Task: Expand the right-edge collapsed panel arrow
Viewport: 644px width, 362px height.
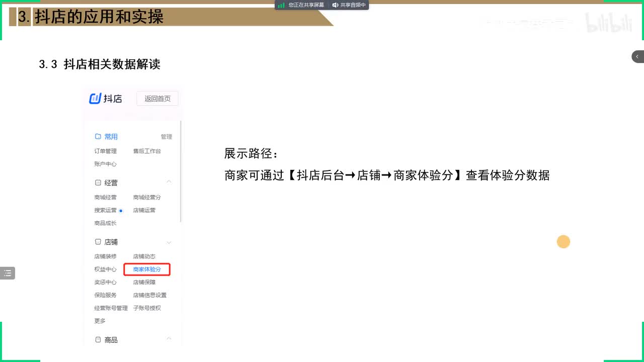Action: coord(637,57)
